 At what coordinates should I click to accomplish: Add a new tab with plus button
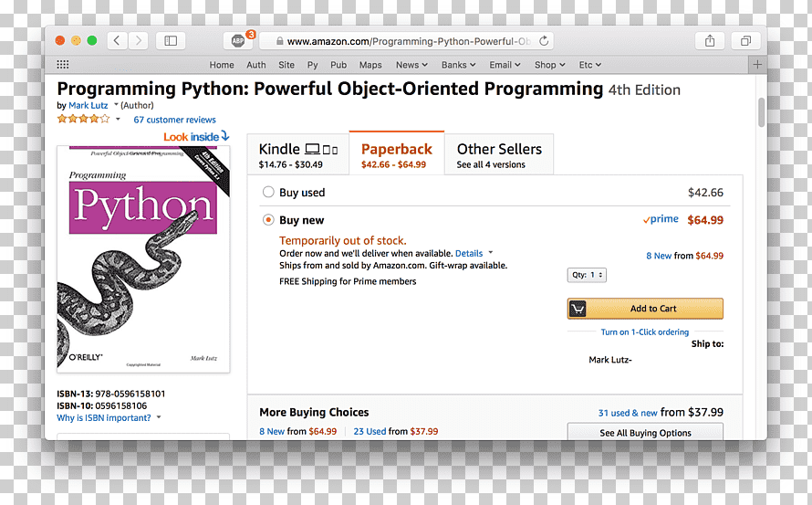coord(757,64)
